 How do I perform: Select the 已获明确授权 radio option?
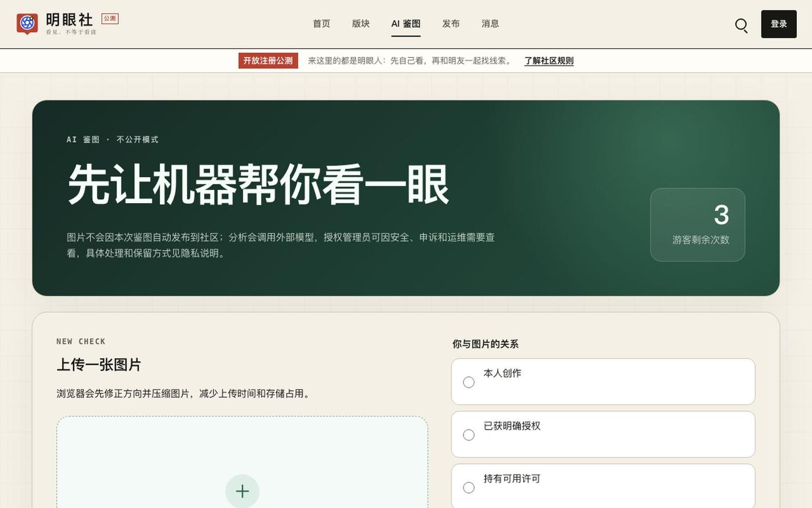pyautogui.click(x=469, y=435)
